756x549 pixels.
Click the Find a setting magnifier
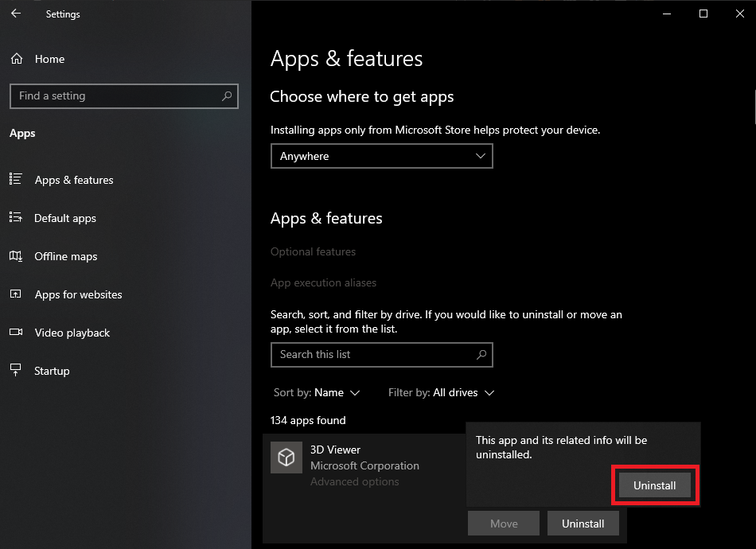coord(227,96)
